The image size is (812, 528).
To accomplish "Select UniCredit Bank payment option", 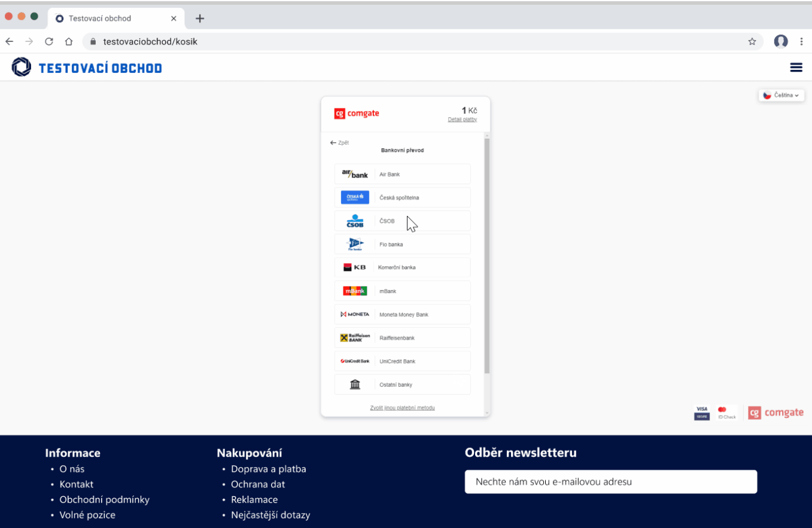I will (x=402, y=361).
